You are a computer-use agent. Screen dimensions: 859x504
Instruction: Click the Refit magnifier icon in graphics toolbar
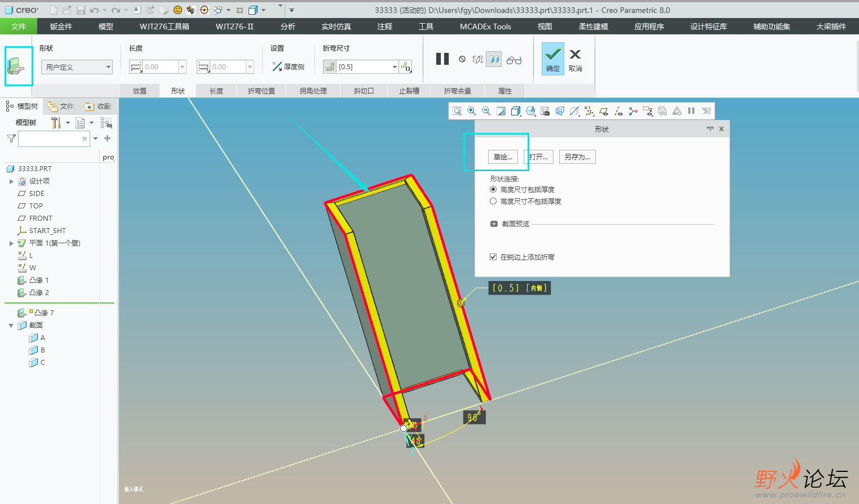tap(457, 111)
